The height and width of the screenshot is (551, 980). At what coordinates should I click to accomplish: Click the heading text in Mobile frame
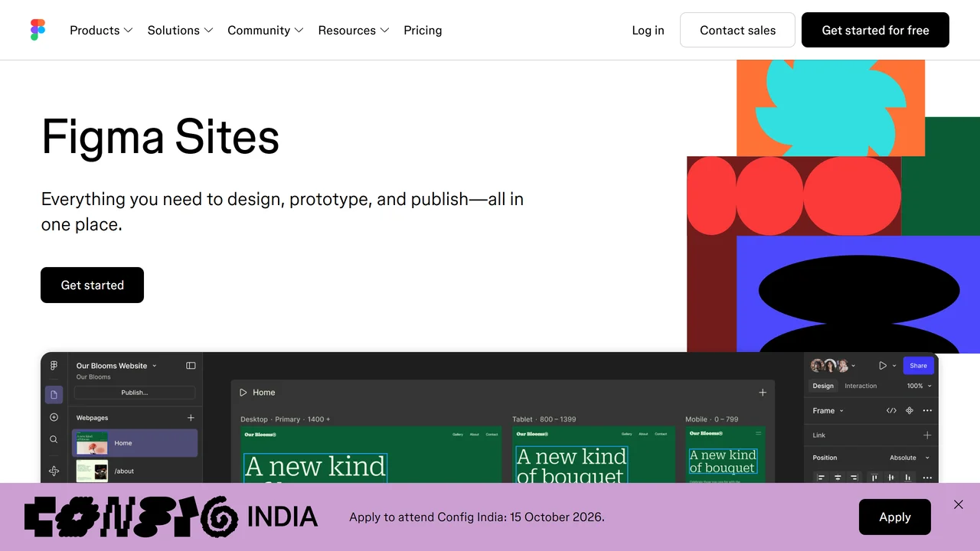[723, 461]
